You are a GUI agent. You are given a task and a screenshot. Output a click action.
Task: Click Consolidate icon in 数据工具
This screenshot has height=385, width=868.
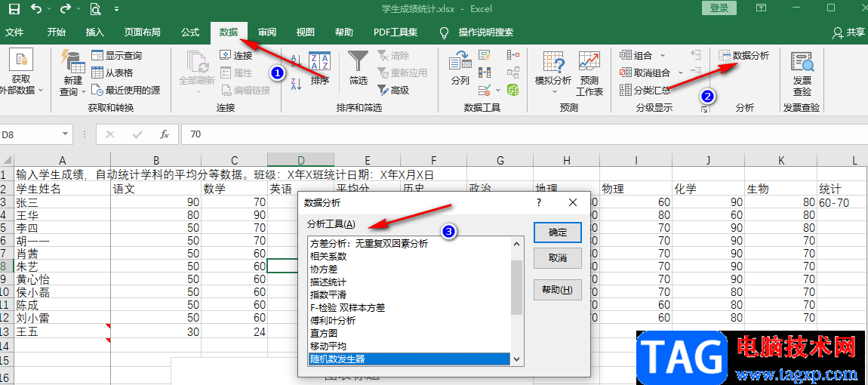coord(513,55)
